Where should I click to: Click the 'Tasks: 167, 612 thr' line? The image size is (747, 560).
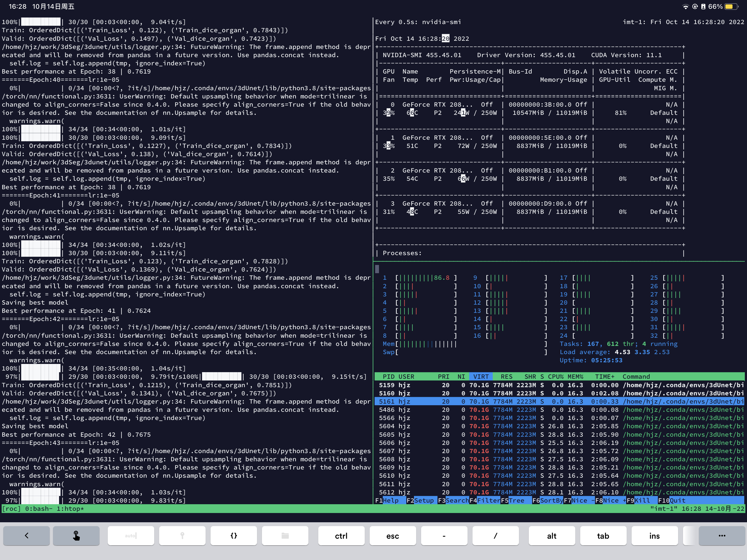pos(619,344)
